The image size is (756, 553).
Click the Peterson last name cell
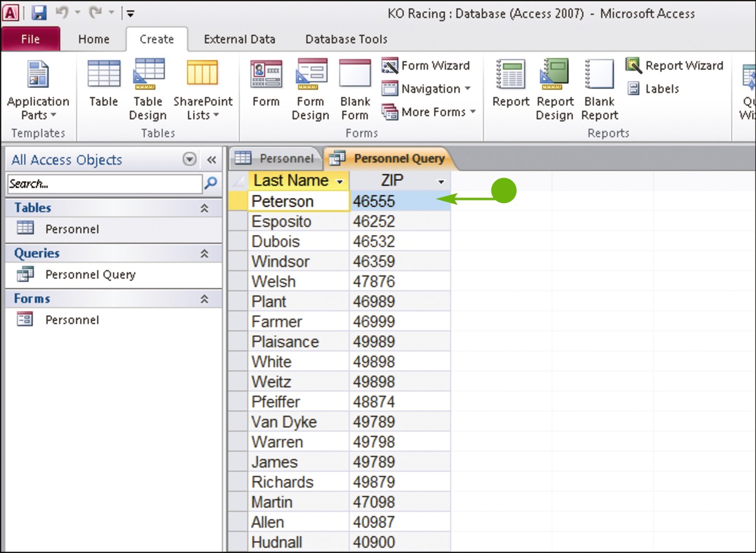298,201
